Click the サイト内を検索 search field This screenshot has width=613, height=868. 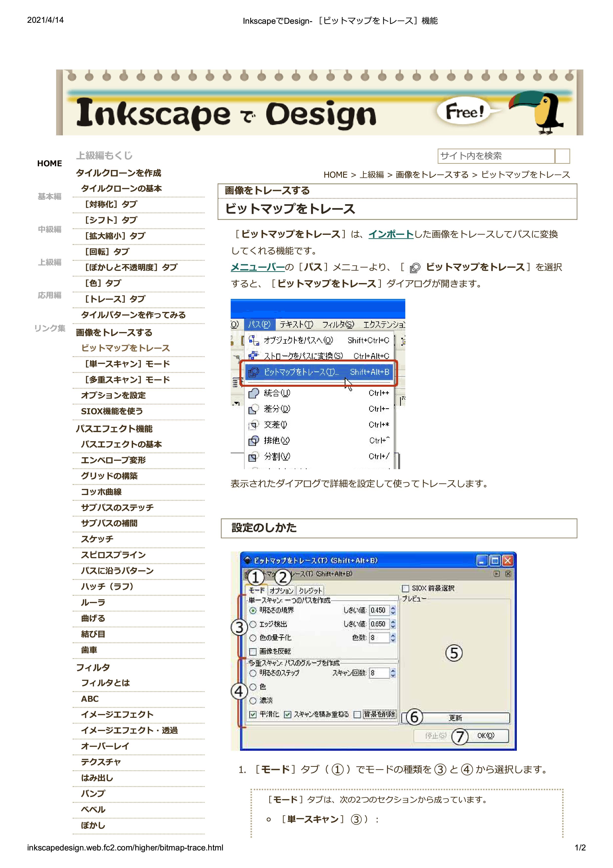point(496,156)
